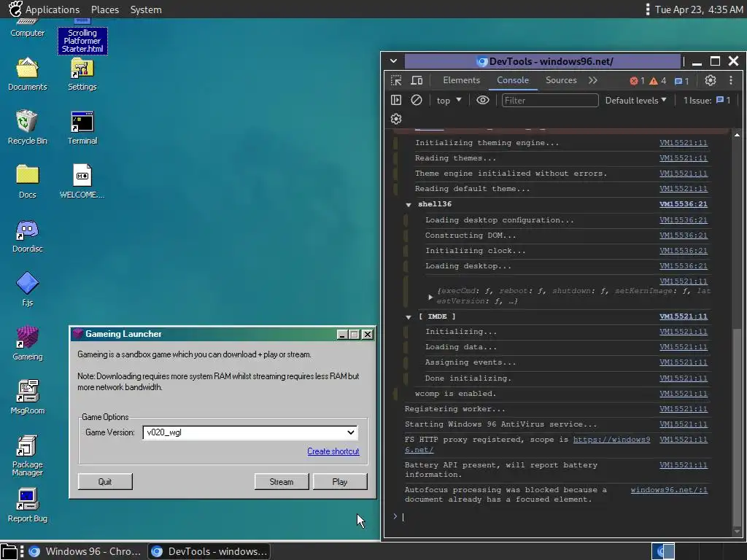The width and height of the screenshot is (747, 560).
Task: Show the console sidebar icon
Action: [x=396, y=101]
